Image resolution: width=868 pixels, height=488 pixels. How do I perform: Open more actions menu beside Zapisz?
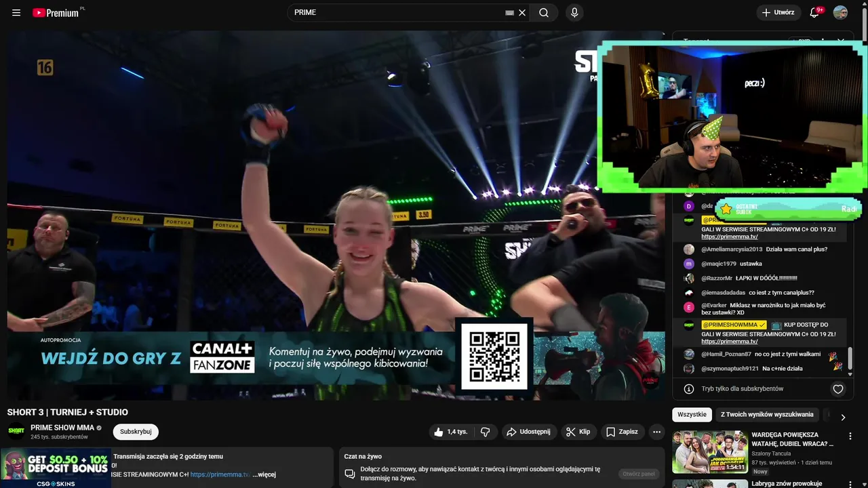(x=656, y=432)
